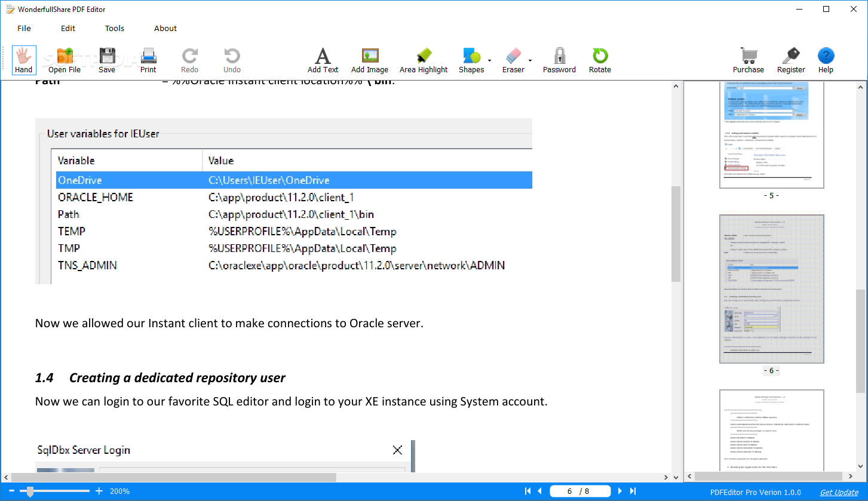Viewport: 868px width, 501px height.
Task: Print the PDF document
Action: tap(148, 60)
